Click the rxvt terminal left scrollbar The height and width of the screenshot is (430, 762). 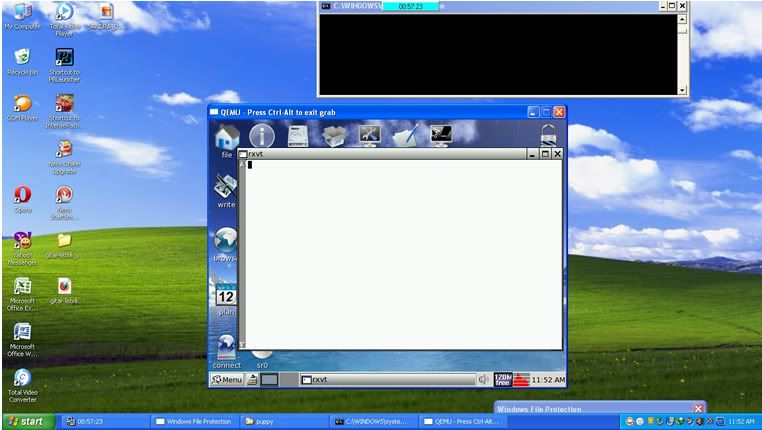point(242,254)
